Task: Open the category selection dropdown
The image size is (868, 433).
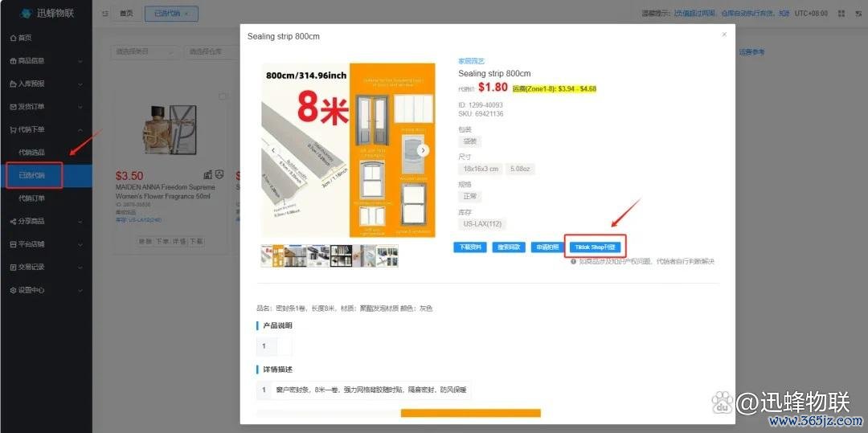Action: [145, 51]
